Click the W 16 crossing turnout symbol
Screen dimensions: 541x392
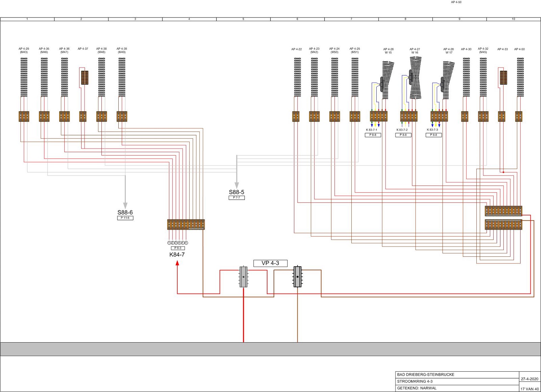point(416,78)
